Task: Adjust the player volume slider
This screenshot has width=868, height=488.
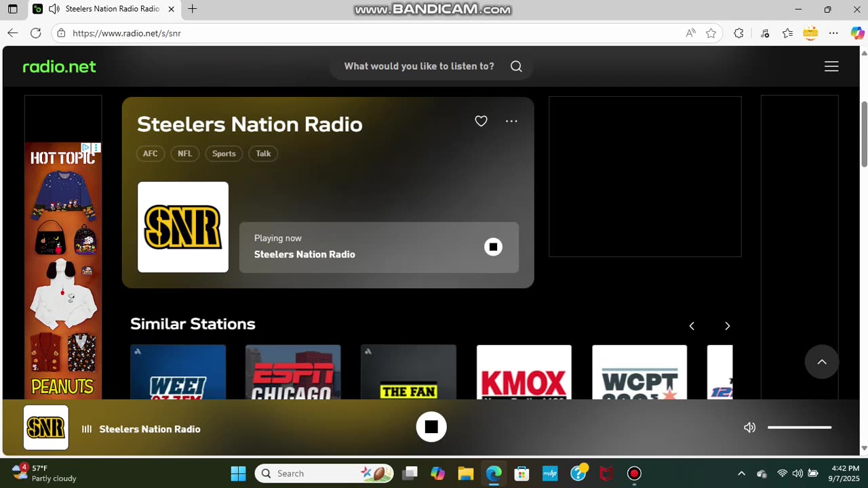Action: [x=800, y=428]
